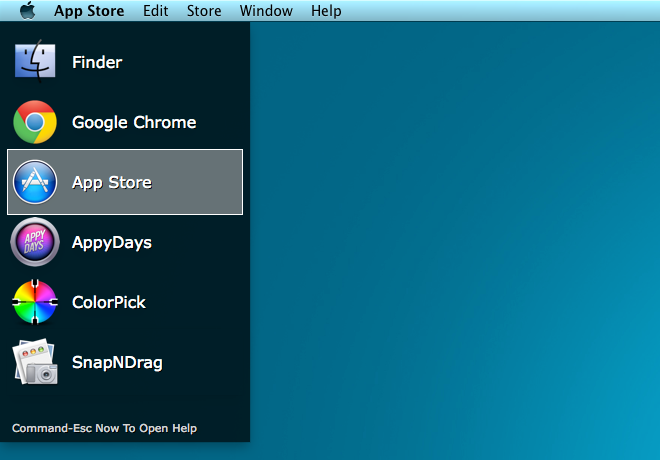Click the purple AppyDays icon
This screenshot has height=460, width=660.
(35, 242)
